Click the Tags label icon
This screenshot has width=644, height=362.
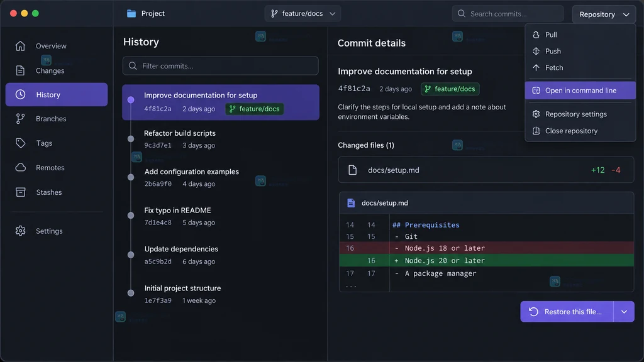(20, 143)
